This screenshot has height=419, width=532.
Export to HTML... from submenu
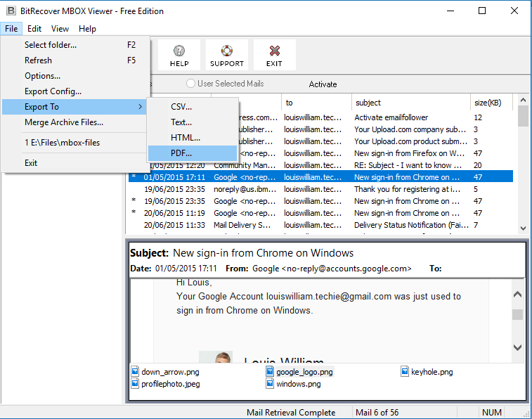193,137
